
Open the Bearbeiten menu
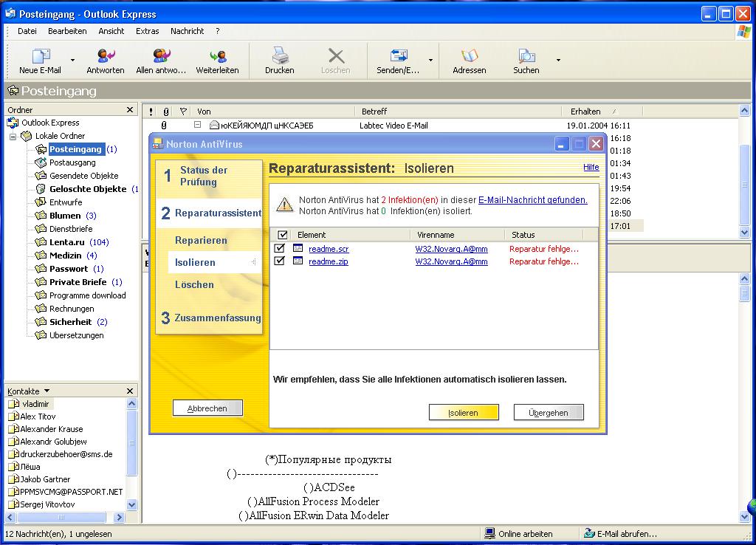67,31
